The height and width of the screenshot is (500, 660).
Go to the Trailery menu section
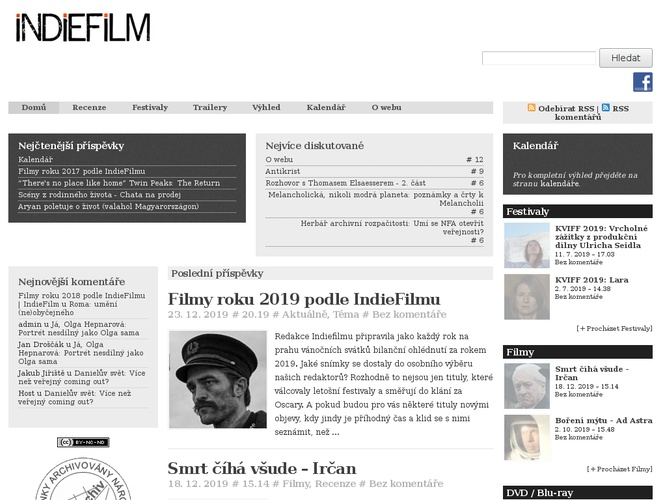click(210, 107)
